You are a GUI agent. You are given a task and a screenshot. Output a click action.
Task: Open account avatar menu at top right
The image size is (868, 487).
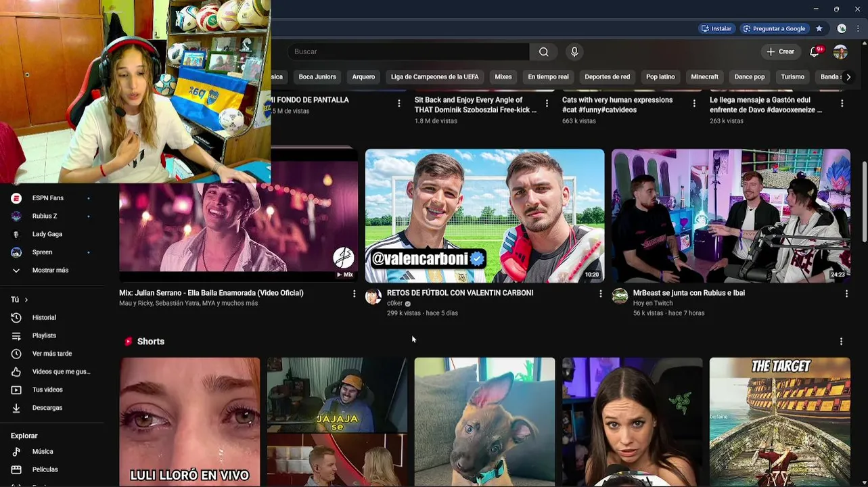click(840, 52)
